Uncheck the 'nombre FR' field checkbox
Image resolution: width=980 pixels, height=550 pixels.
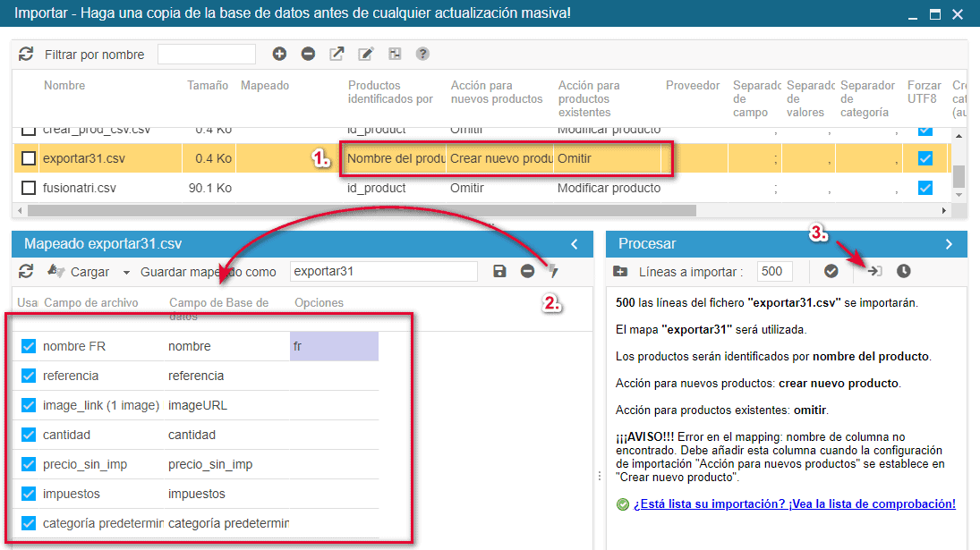(x=29, y=346)
